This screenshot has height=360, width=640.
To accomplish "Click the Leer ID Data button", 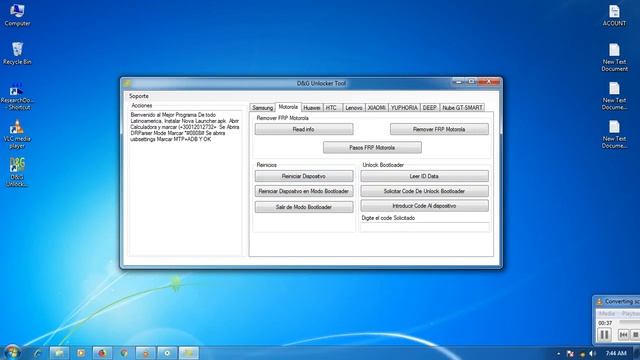I will 424,176.
